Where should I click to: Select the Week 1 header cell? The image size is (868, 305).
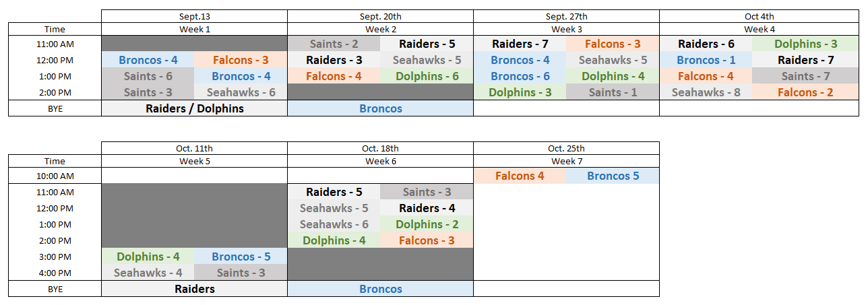194,29
